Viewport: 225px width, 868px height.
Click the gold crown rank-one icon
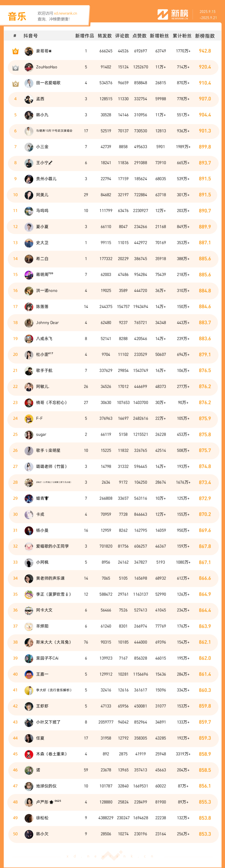click(15, 51)
